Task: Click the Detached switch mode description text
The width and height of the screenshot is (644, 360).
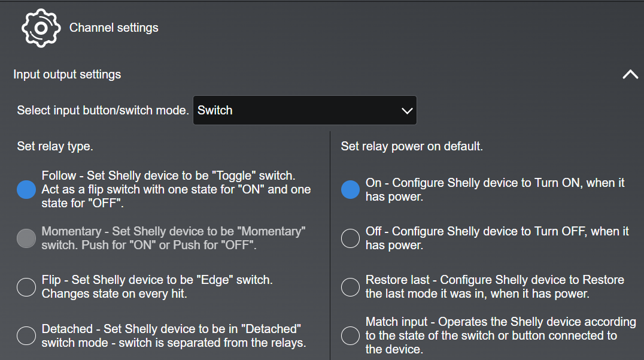Action: (174, 336)
